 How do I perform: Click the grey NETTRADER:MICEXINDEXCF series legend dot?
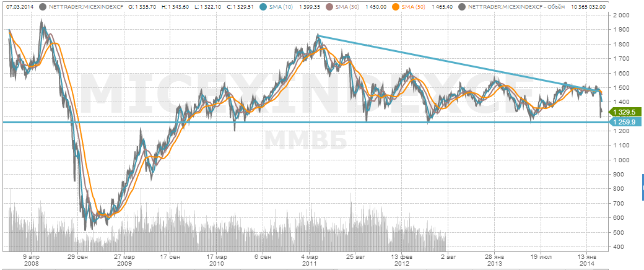(x=42, y=7)
